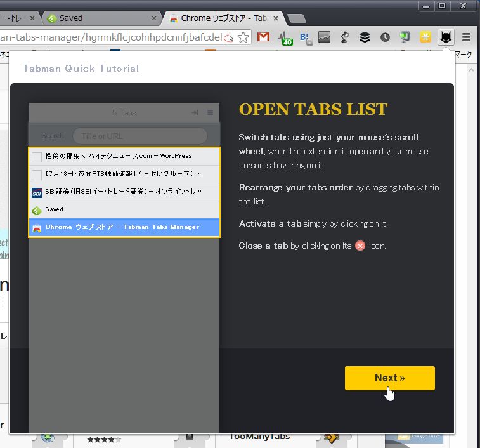Viewport: 480px width, 448px height.
Task: Click the yellow Next button
Action: click(x=390, y=378)
